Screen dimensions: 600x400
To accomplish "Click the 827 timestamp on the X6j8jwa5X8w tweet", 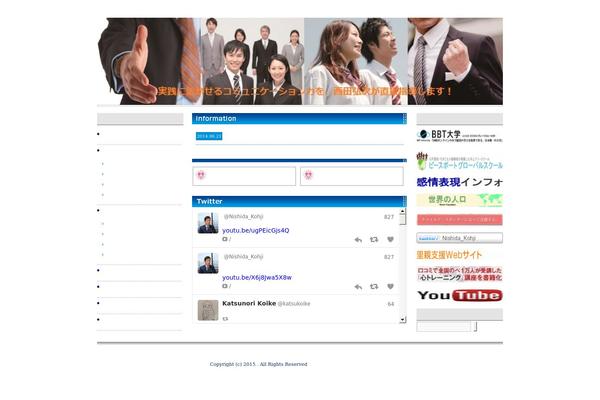I will (x=389, y=257).
